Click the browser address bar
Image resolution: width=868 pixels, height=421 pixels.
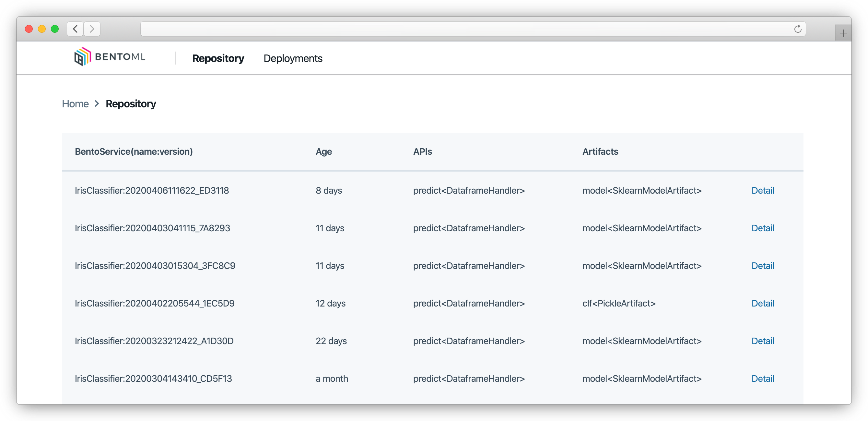point(465,29)
